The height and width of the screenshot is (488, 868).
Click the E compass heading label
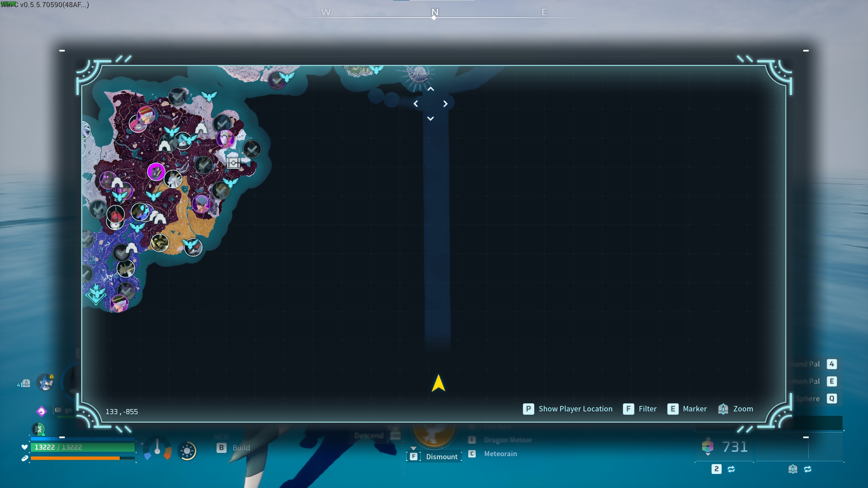coord(544,12)
